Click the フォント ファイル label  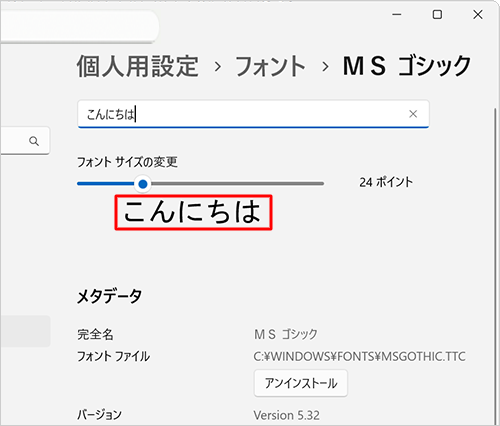coord(113,356)
